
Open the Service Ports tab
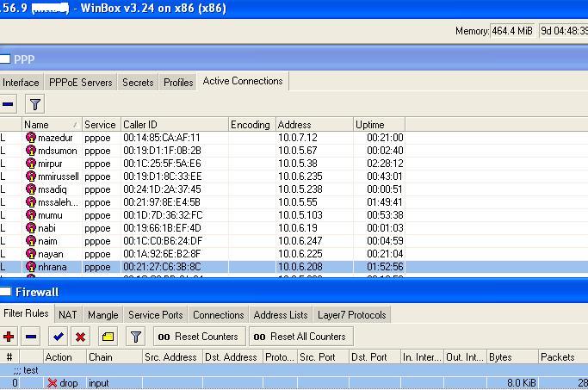pos(156,315)
